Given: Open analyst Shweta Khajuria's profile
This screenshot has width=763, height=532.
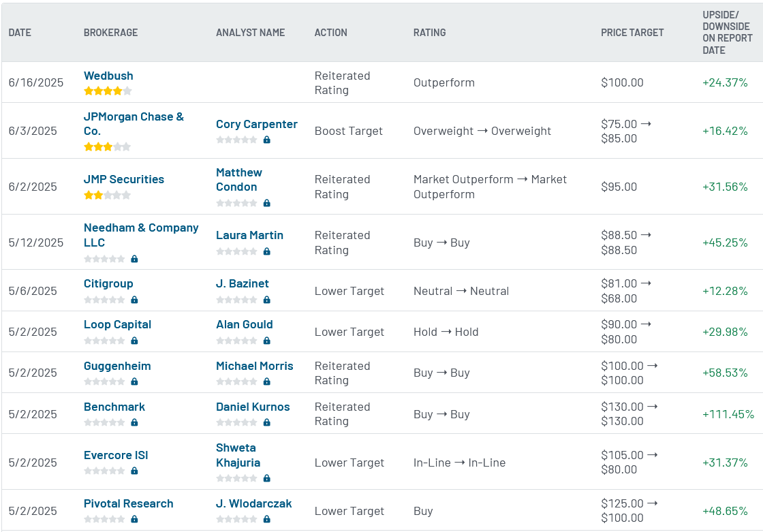Looking at the screenshot, I should click(x=238, y=455).
